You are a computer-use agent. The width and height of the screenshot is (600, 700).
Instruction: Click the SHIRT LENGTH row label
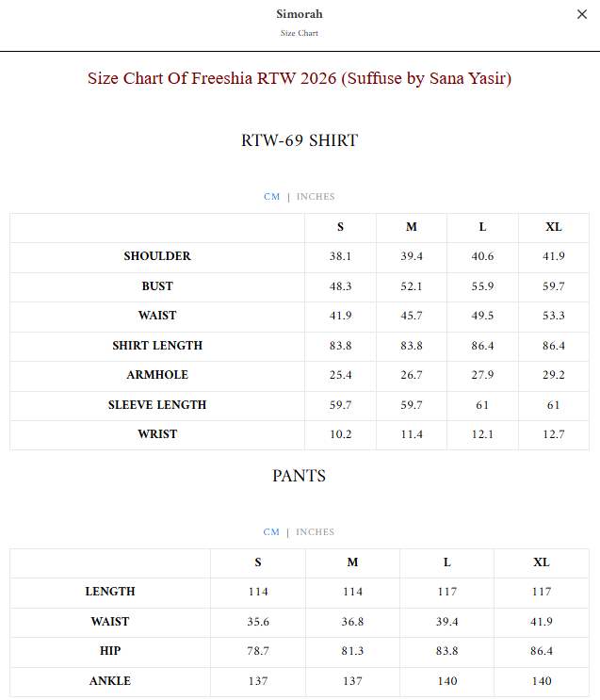tap(157, 346)
